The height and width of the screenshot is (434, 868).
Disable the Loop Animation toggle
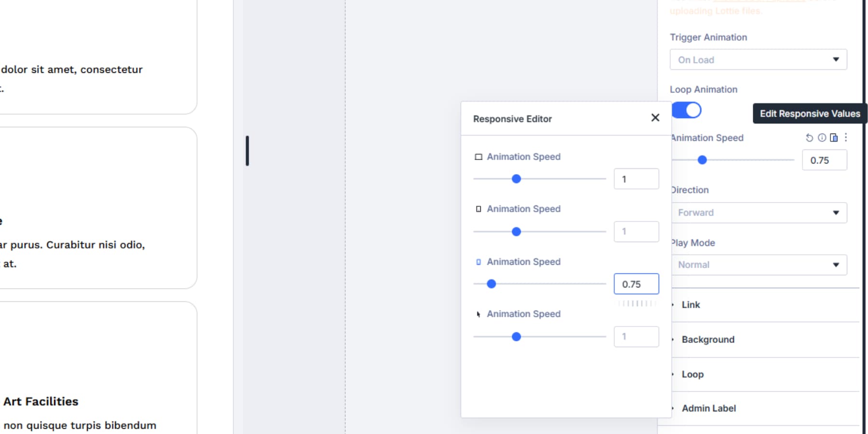pos(685,110)
